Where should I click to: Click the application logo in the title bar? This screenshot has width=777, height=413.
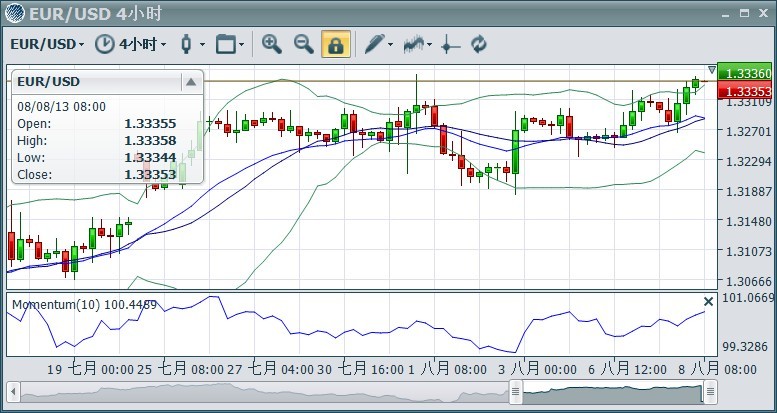[14, 13]
